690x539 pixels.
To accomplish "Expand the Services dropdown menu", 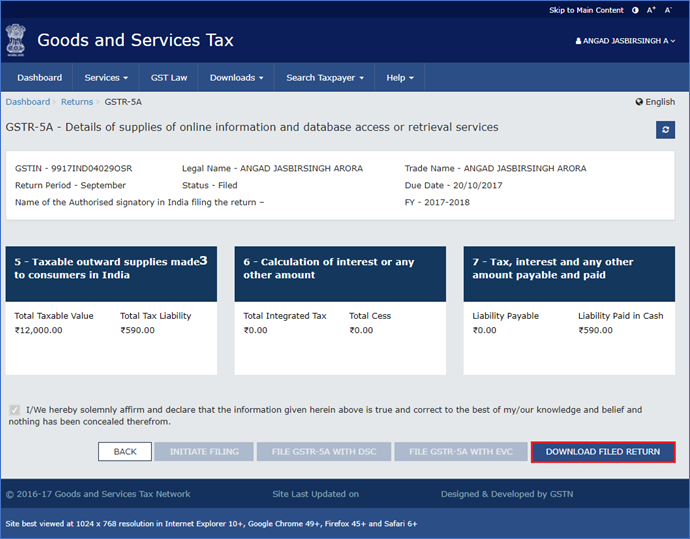I will (106, 77).
